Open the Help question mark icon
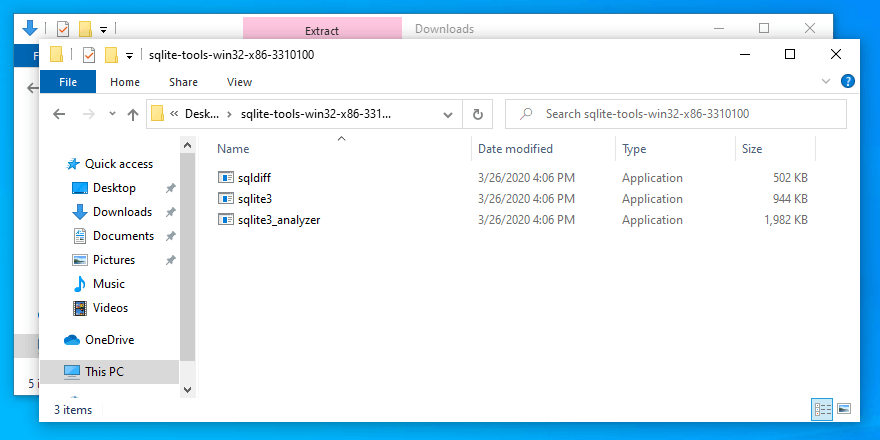The height and width of the screenshot is (440, 880). pos(847,82)
